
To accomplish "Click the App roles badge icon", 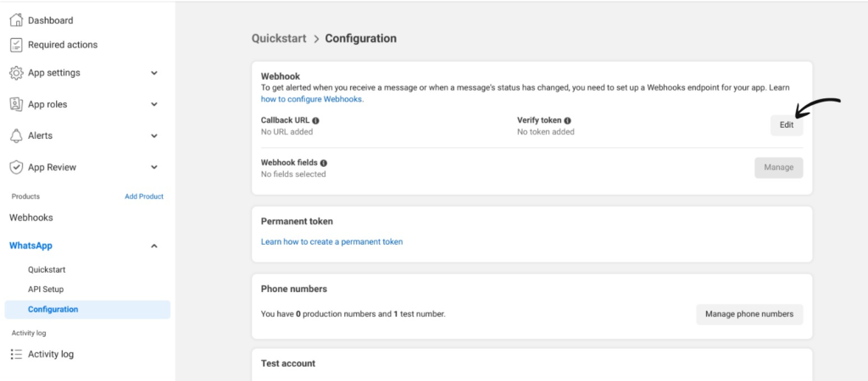I will pos(17,104).
